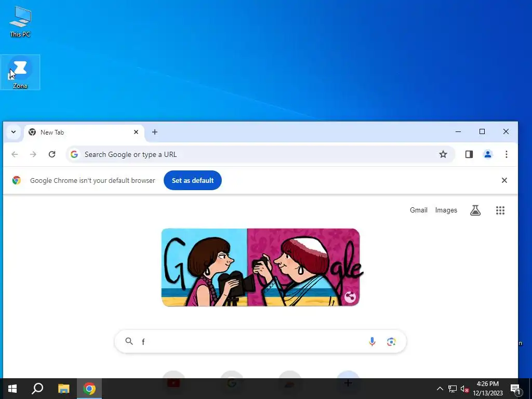Click the Google G icon in address bar

74,154
